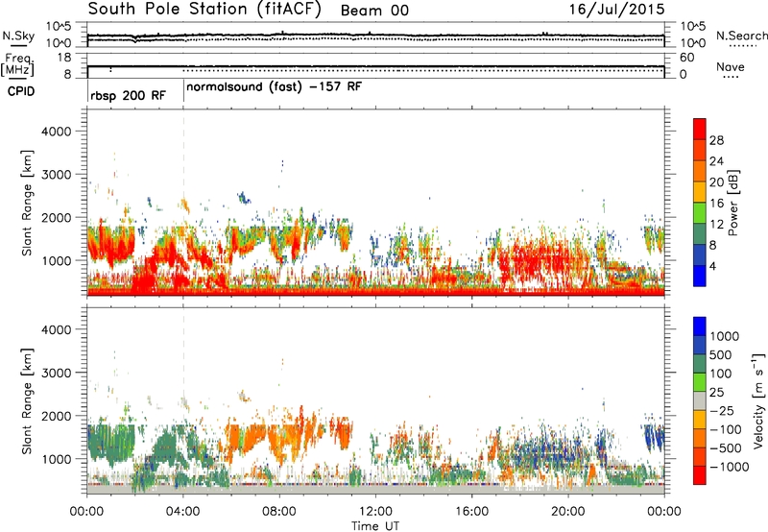Select the 'Beam 00' label
Viewport: 768px width, 532px height.
pyautogui.click(x=374, y=11)
